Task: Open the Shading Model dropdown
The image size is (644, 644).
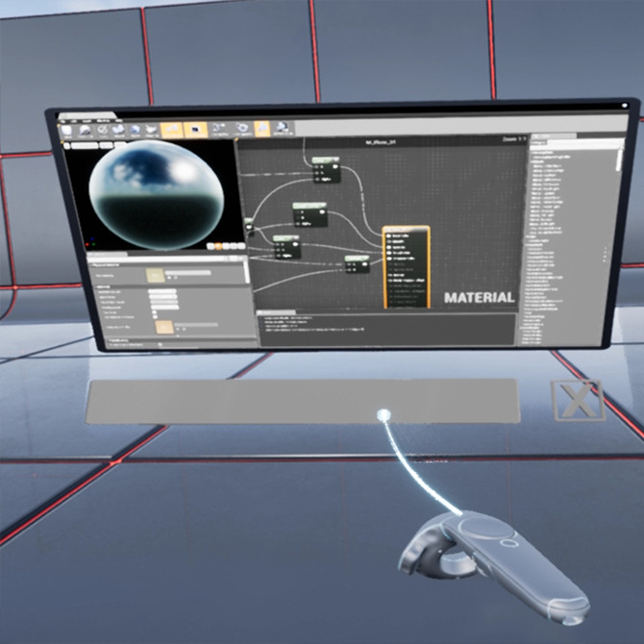Action: click(164, 308)
